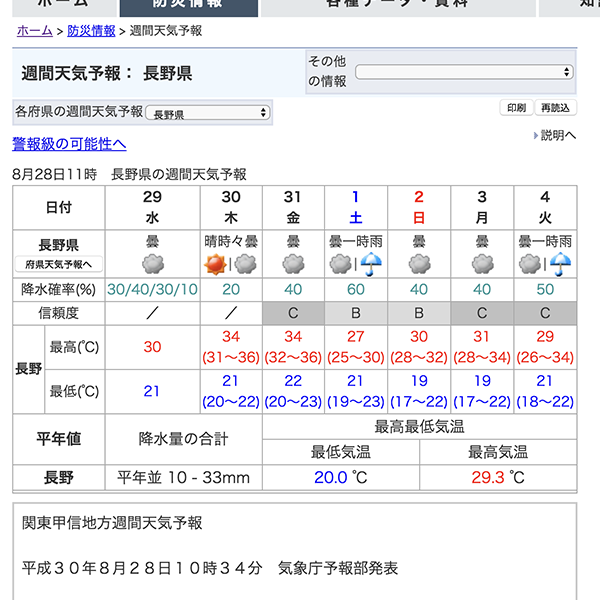The image size is (600, 600).
Task: Click the 31 金 date header
Action: (x=293, y=207)
